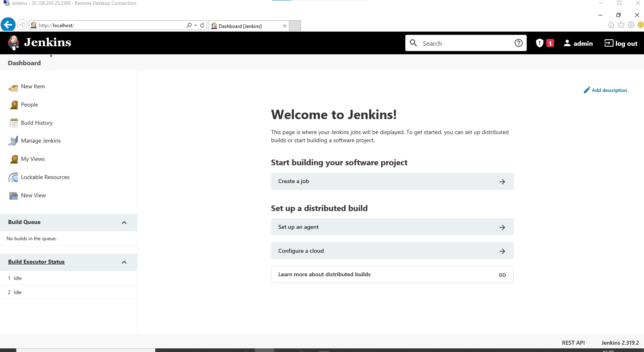Click the Configure a cloud button
644x352 pixels.
[x=392, y=251]
